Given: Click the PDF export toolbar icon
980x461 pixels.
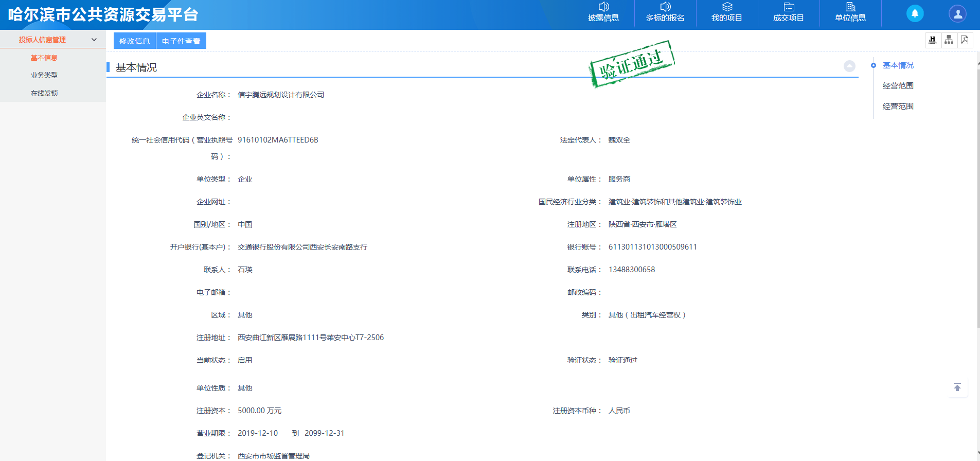Looking at the screenshot, I should coord(965,40).
